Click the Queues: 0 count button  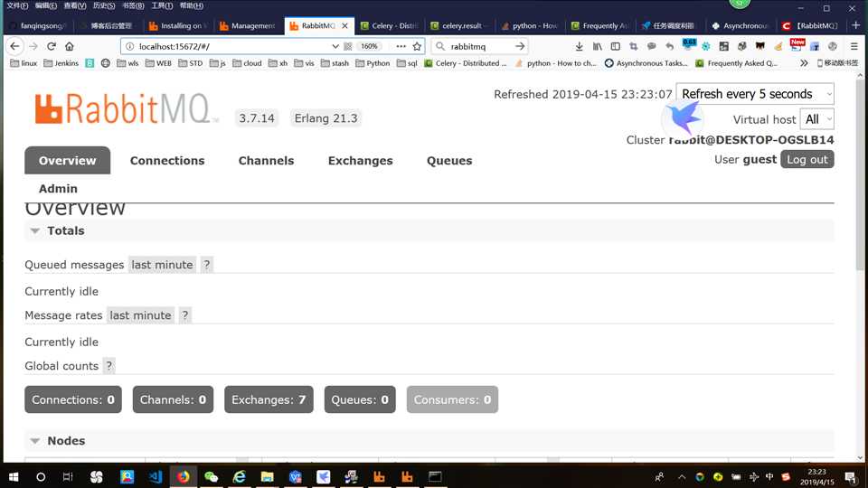360,399
